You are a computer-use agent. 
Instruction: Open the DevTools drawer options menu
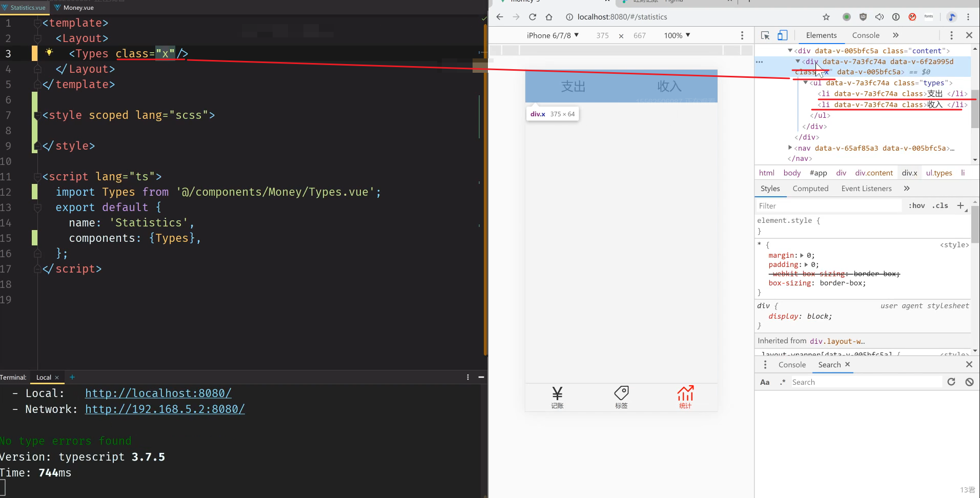(x=765, y=365)
